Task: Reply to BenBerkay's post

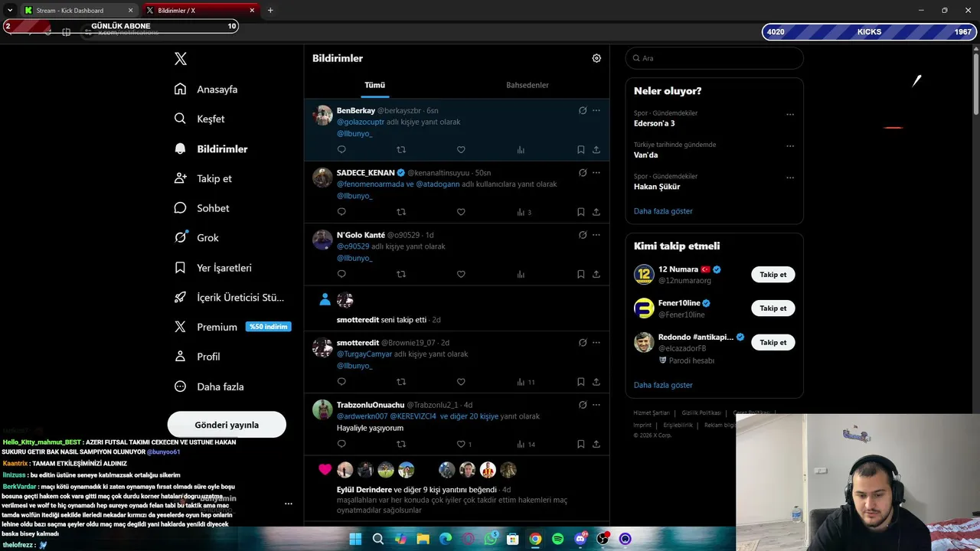Action: (x=341, y=150)
